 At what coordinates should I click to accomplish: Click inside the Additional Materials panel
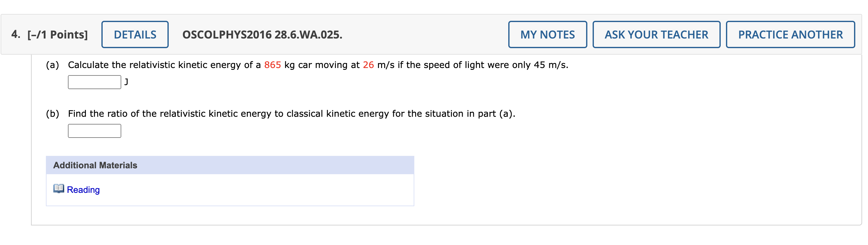[230, 189]
